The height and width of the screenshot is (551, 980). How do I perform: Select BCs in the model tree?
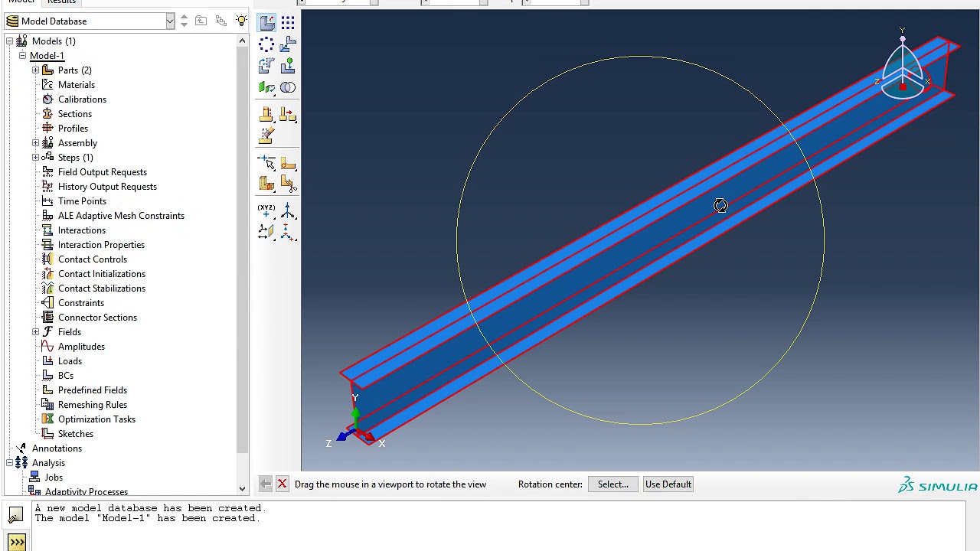[66, 376]
